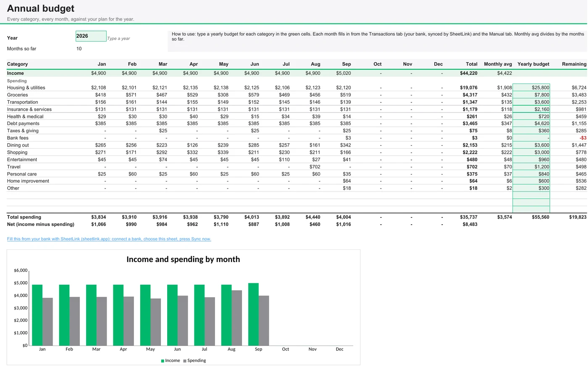Click the Total spending row label

(24, 217)
